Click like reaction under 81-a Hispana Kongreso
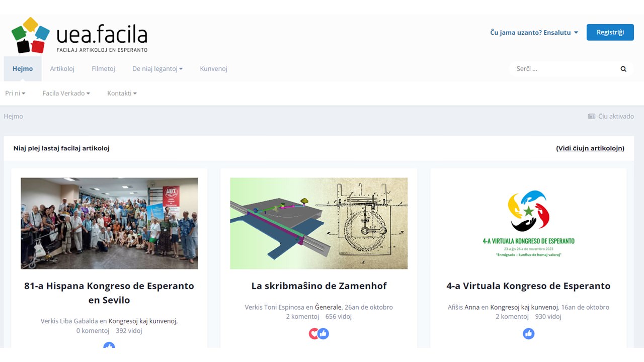The width and height of the screenshot is (644, 362). coord(109,345)
